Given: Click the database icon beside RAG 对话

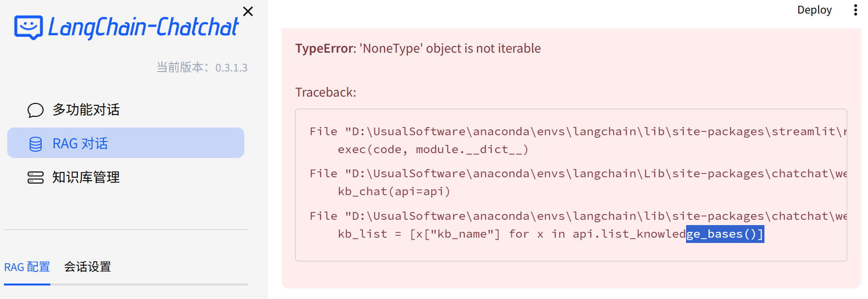Looking at the screenshot, I should point(35,144).
